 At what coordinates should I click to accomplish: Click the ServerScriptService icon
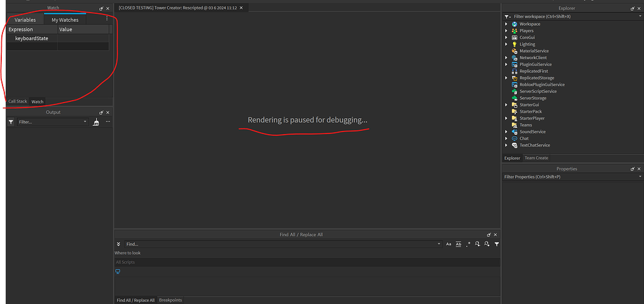(x=514, y=91)
